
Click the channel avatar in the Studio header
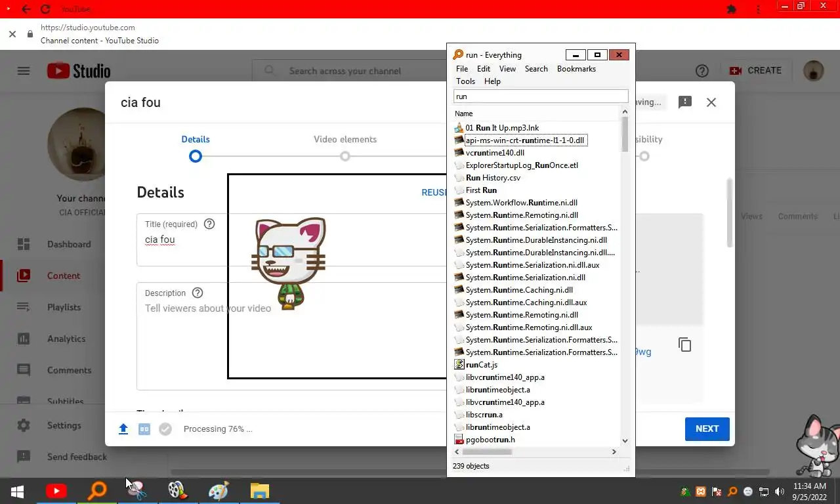(x=814, y=71)
